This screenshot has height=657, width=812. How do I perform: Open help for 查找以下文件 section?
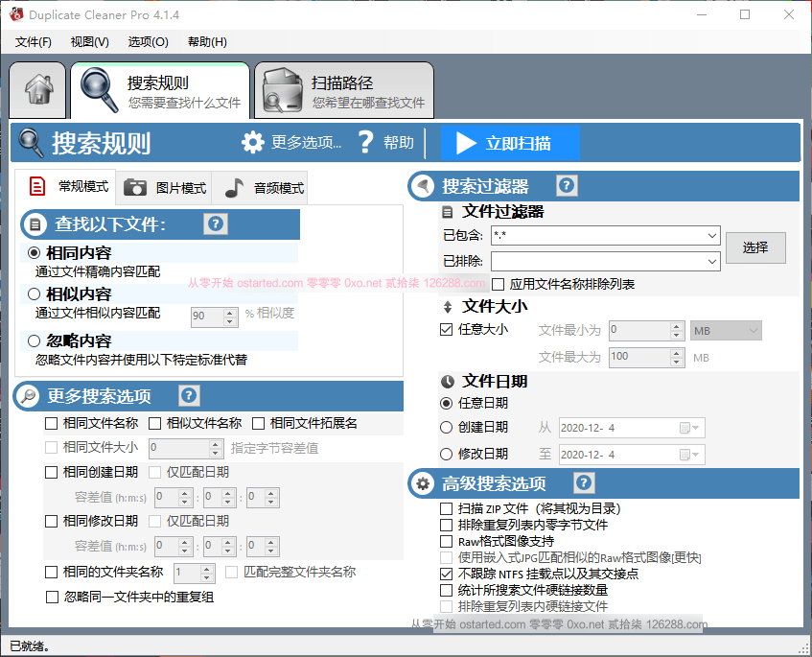point(216,223)
